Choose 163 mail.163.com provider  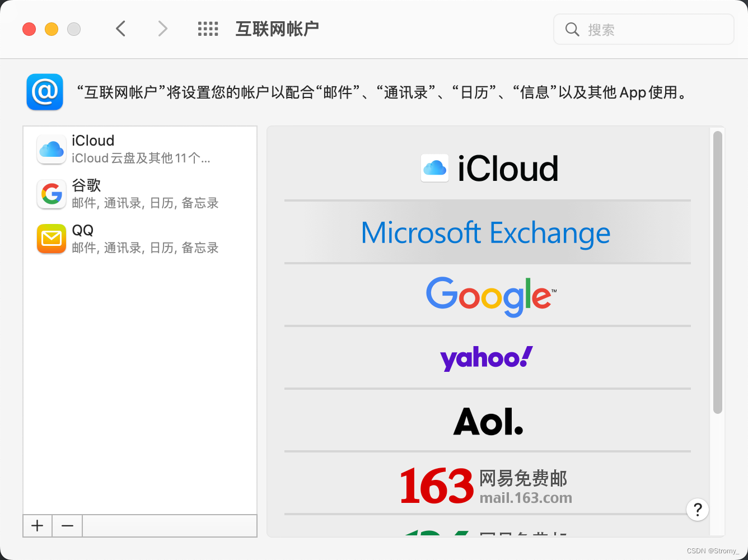[488, 484]
